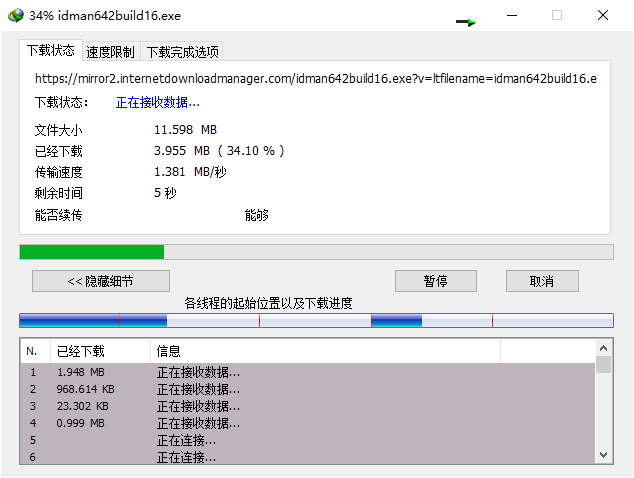Select thread row 3 with 23.302 KB
The width and height of the screenshot is (634, 478).
308,406
